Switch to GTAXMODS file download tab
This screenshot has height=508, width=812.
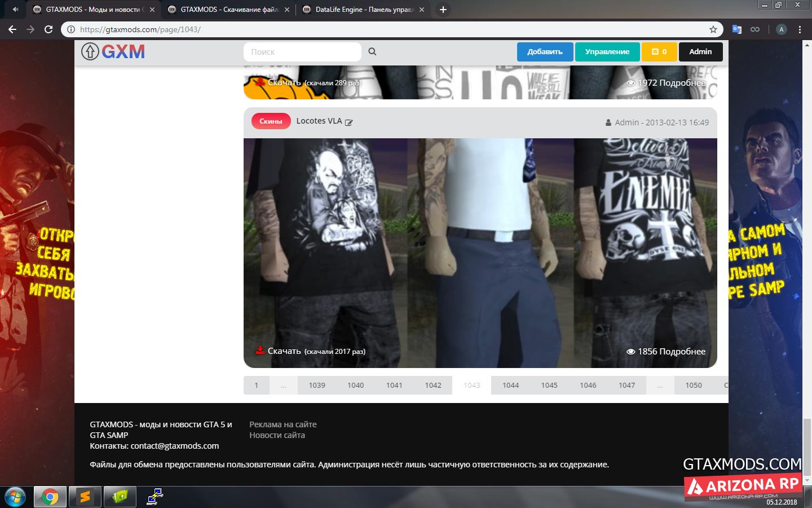[229, 10]
